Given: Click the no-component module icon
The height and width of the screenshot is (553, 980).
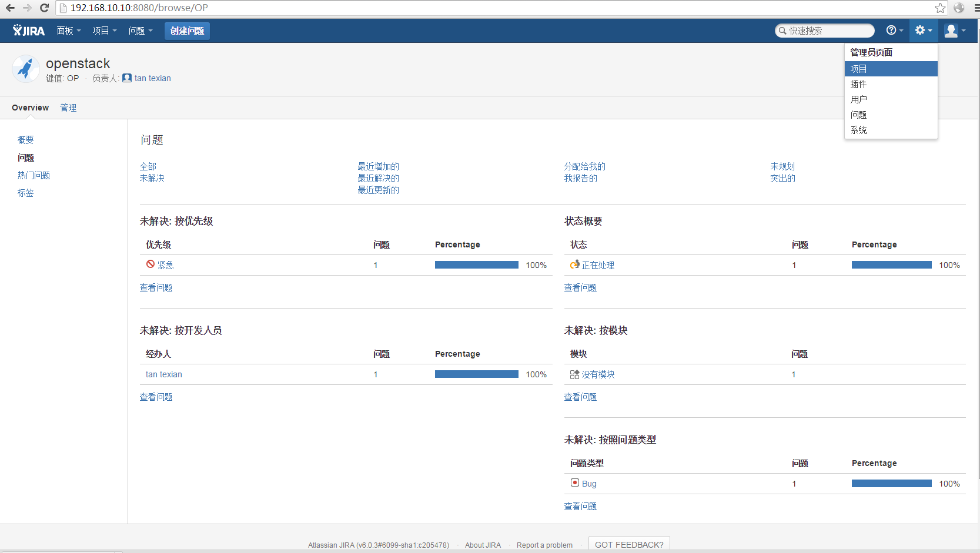Looking at the screenshot, I should [574, 374].
